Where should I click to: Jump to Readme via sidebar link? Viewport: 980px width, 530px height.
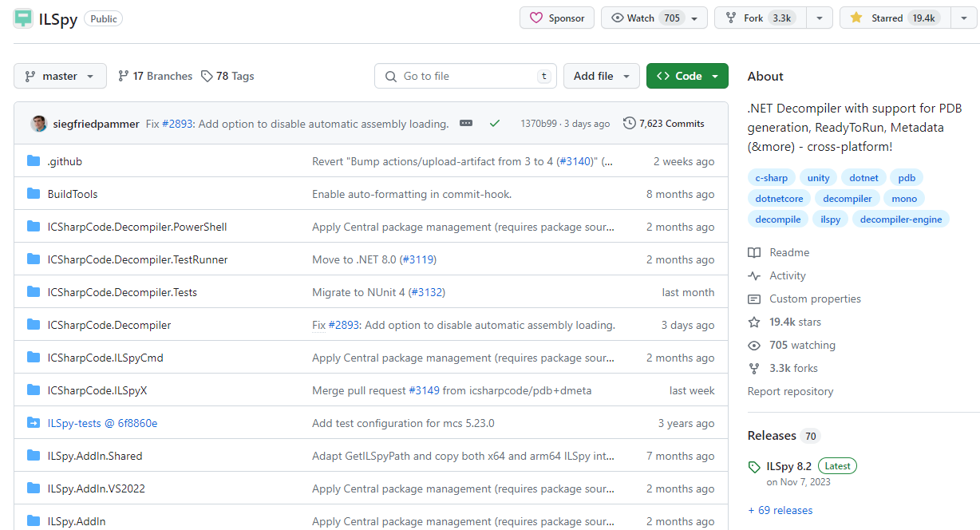779,252
